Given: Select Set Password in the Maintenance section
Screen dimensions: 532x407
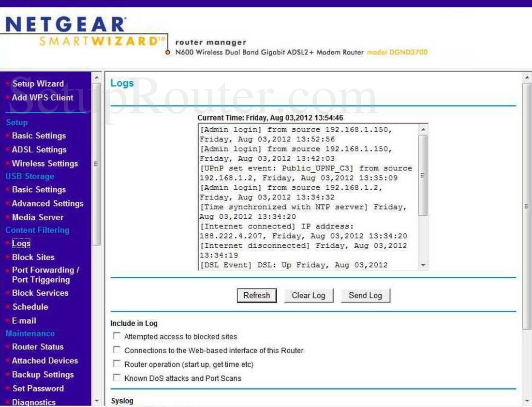Looking at the screenshot, I should coord(39,388).
